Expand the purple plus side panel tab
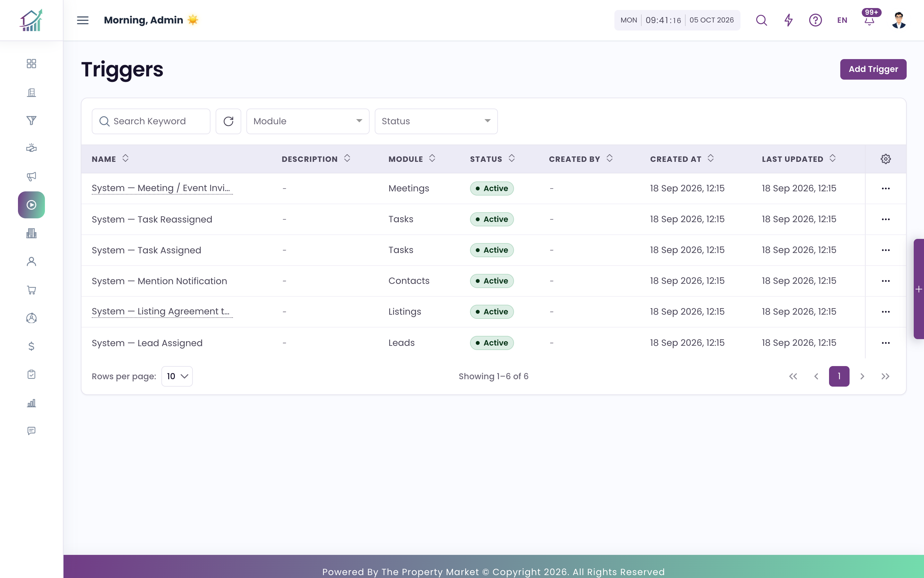Viewport: 924px width, 578px height. pos(919,289)
